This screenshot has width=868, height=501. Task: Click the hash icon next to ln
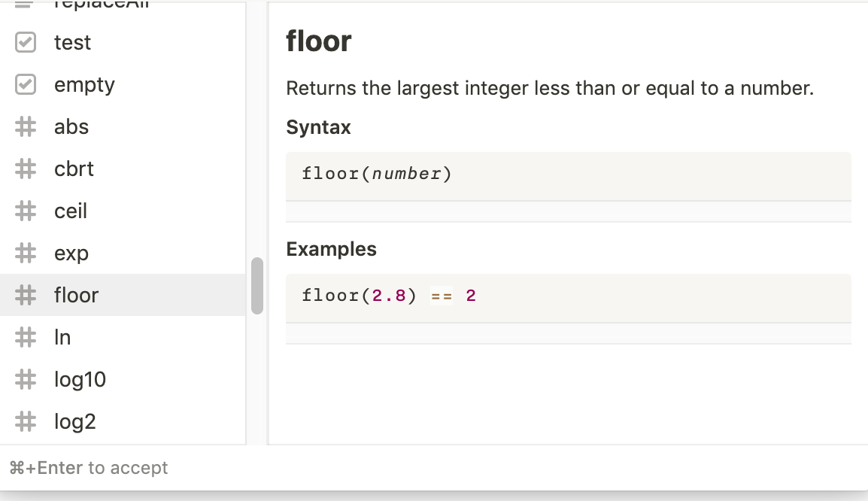(x=26, y=337)
